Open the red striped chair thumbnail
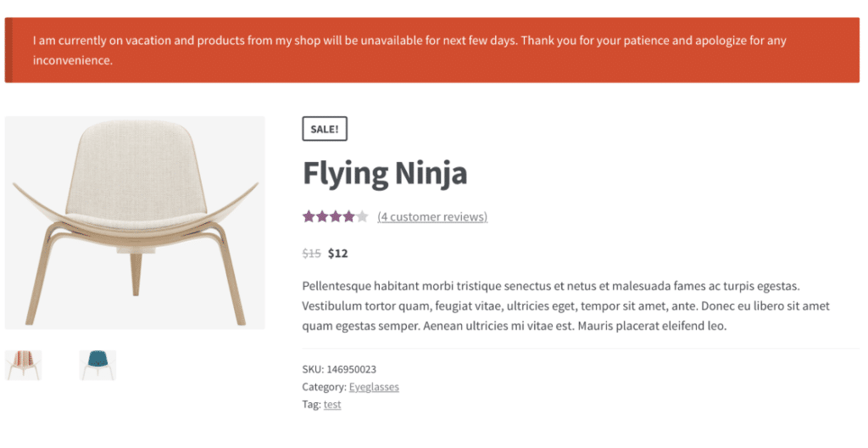 (x=23, y=365)
